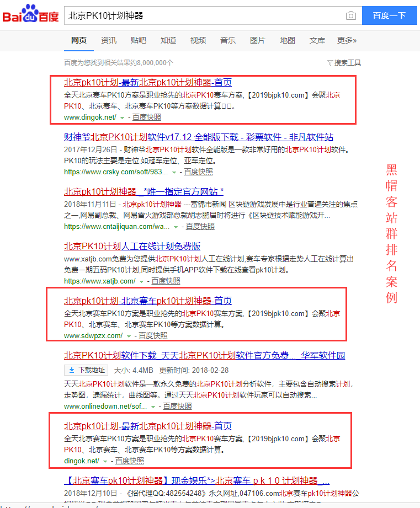The image size is (420, 508).
Task: Open result 【北京赛车pk10计划神器】现金娱乐
Action: click(x=196, y=480)
